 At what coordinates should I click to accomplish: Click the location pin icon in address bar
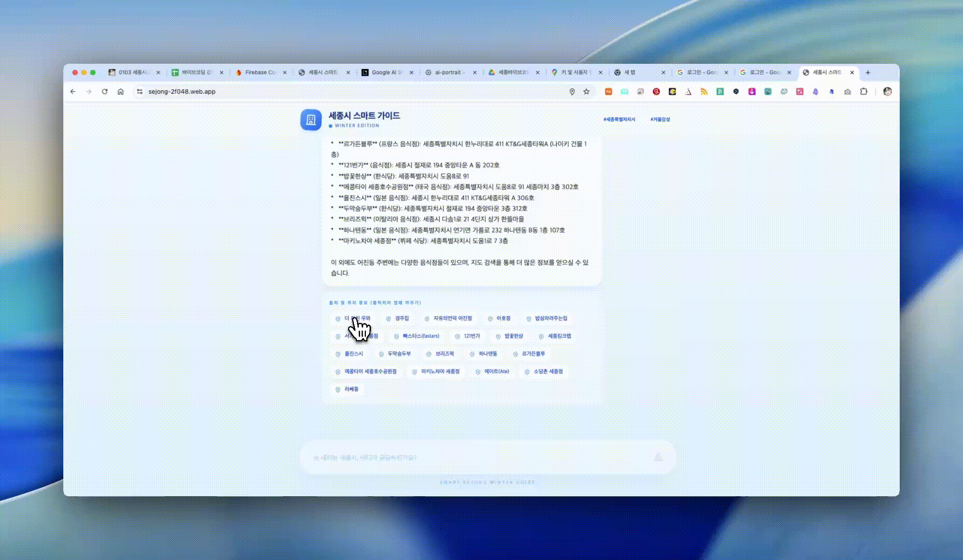click(x=572, y=92)
